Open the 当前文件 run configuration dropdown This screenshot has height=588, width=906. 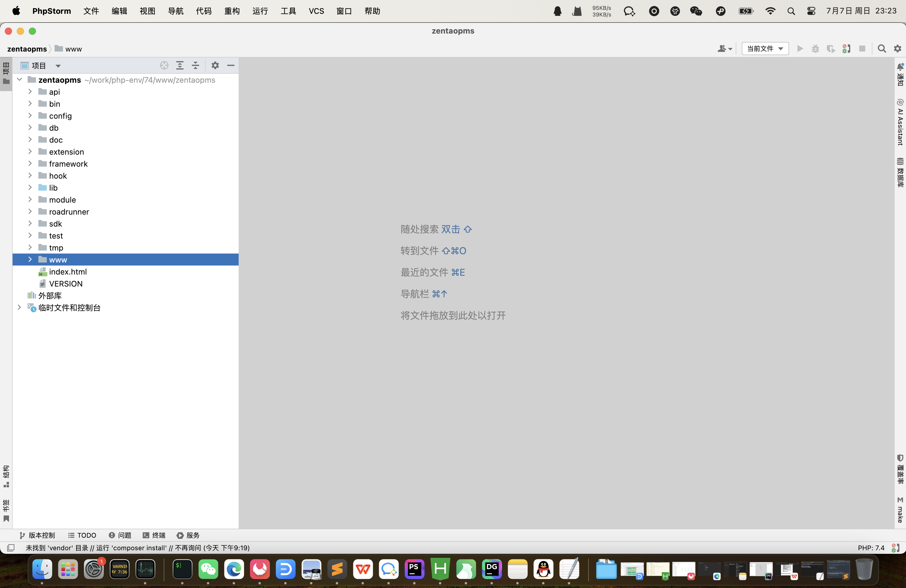(x=765, y=49)
